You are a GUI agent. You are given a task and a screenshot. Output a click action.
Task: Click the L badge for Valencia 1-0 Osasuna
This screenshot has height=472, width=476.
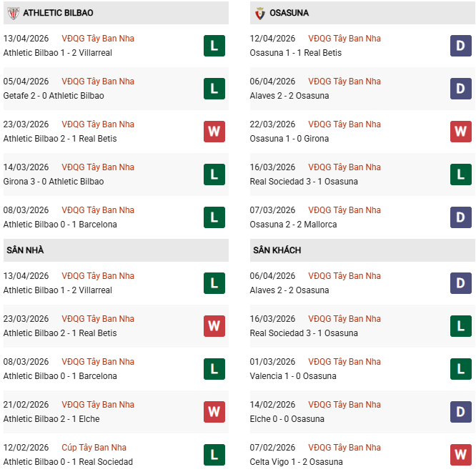pyautogui.click(x=460, y=369)
